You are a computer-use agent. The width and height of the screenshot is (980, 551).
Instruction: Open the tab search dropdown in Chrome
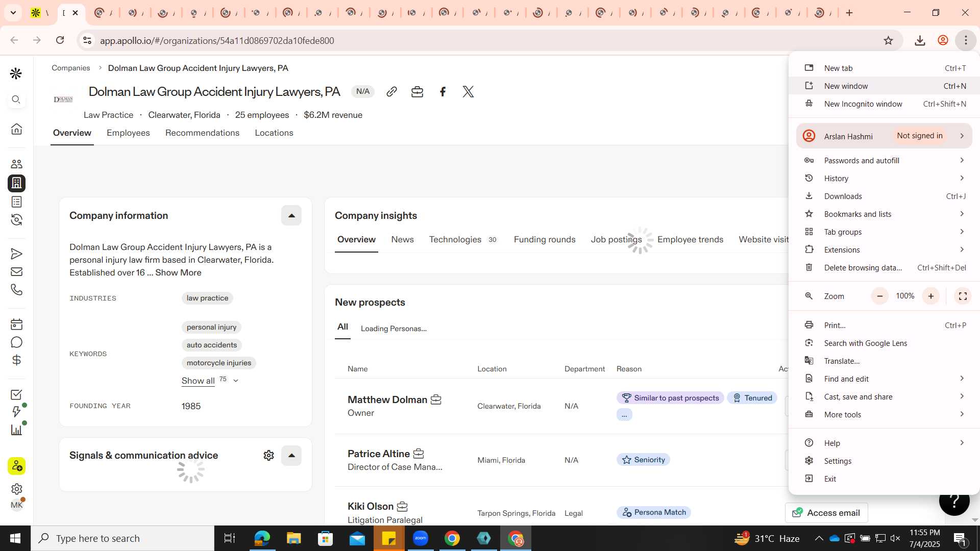coord(13,13)
